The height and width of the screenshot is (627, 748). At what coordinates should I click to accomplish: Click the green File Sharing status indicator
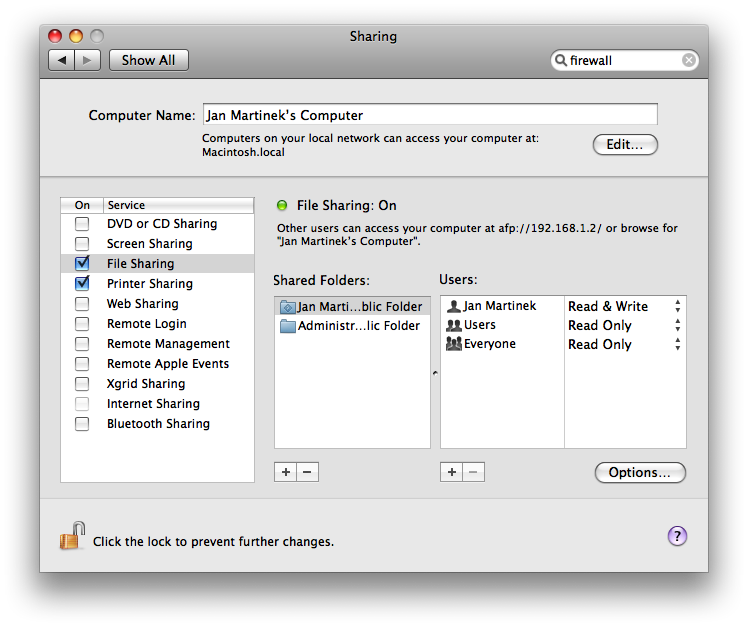pyautogui.click(x=282, y=205)
